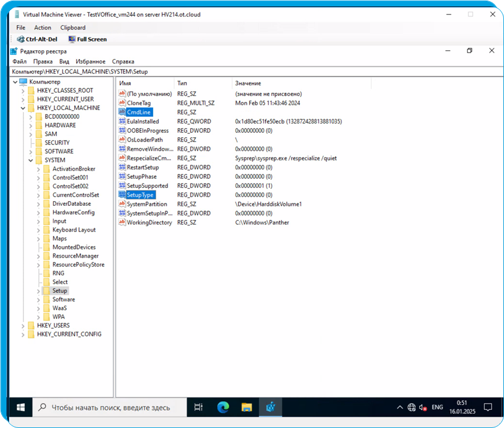504x428 pixels.
Task: Select the WPA folder icon
Action: coord(47,316)
